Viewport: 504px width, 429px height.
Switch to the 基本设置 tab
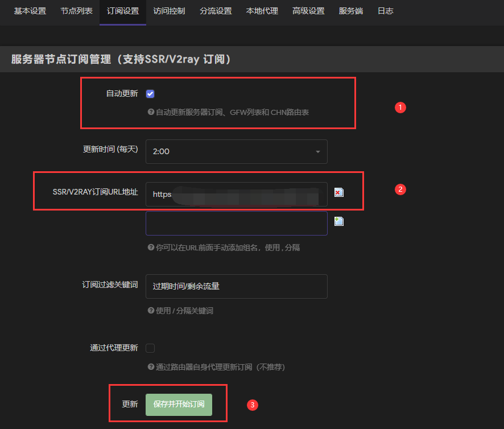pos(30,11)
